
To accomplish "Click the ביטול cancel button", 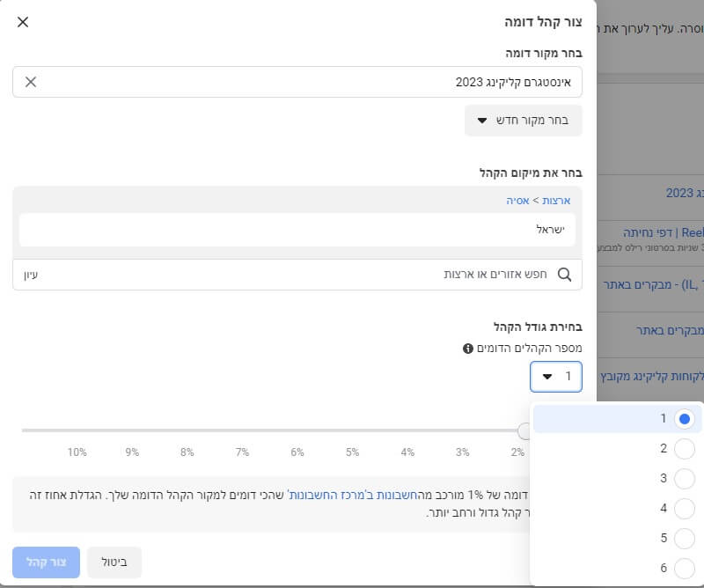I will click(x=114, y=562).
